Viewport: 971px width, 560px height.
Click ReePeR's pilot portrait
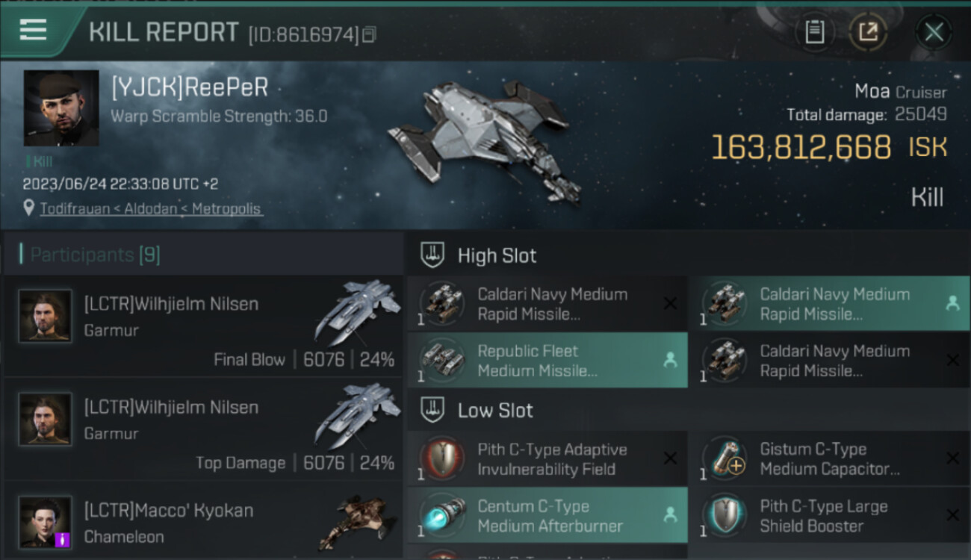tap(61, 108)
